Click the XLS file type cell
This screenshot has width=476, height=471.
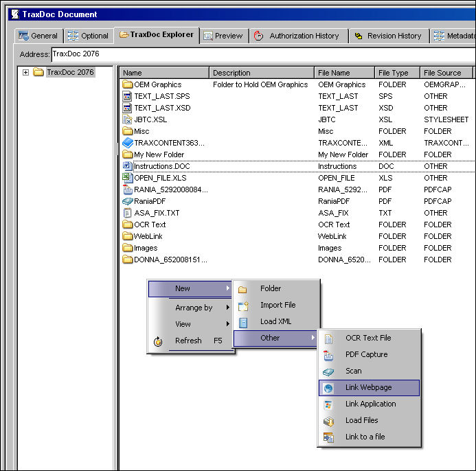385,178
